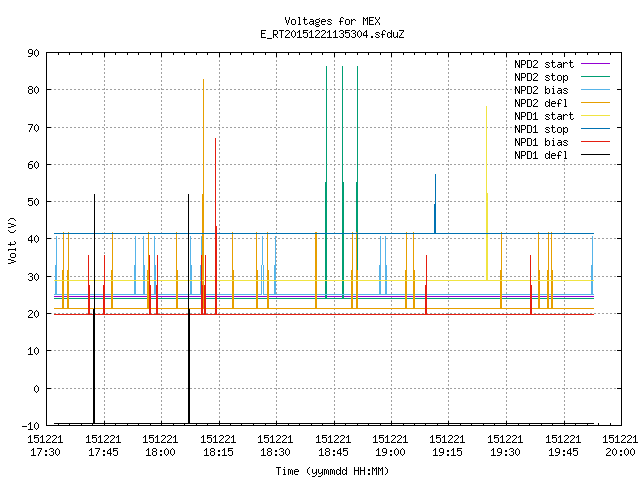Click the y-axis tick label 20

pyautogui.click(x=33, y=314)
